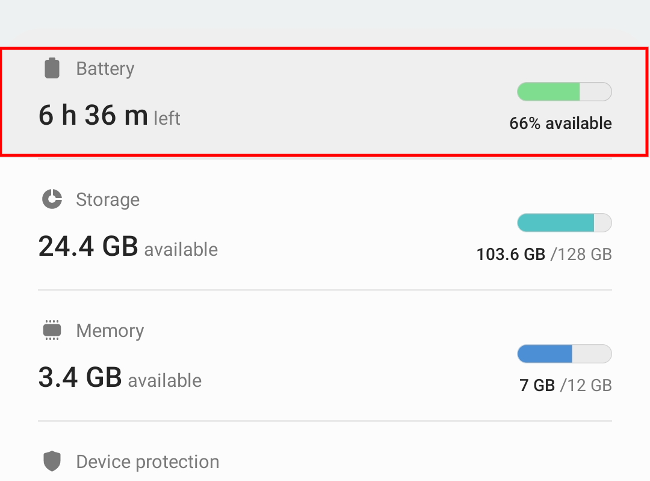Select the 7 GB used memory value
Screen dimensions: 650x481
537,385
